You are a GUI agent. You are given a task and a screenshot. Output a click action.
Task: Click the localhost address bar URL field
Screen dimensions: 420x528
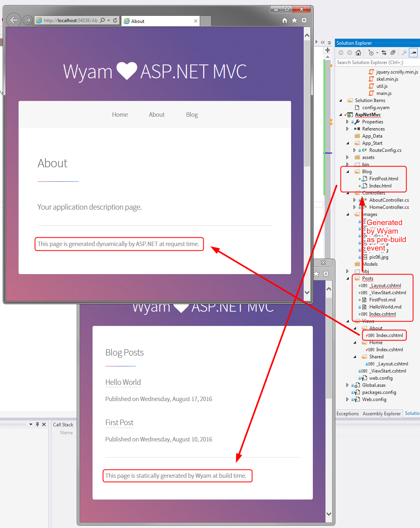pos(70,21)
